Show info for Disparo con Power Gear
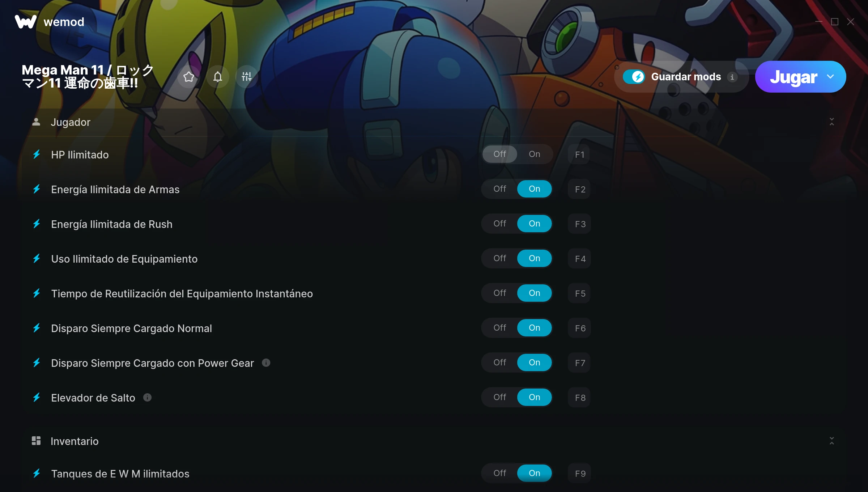Image resolution: width=868 pixels, height=492 pixels. [x=266, y=362]
